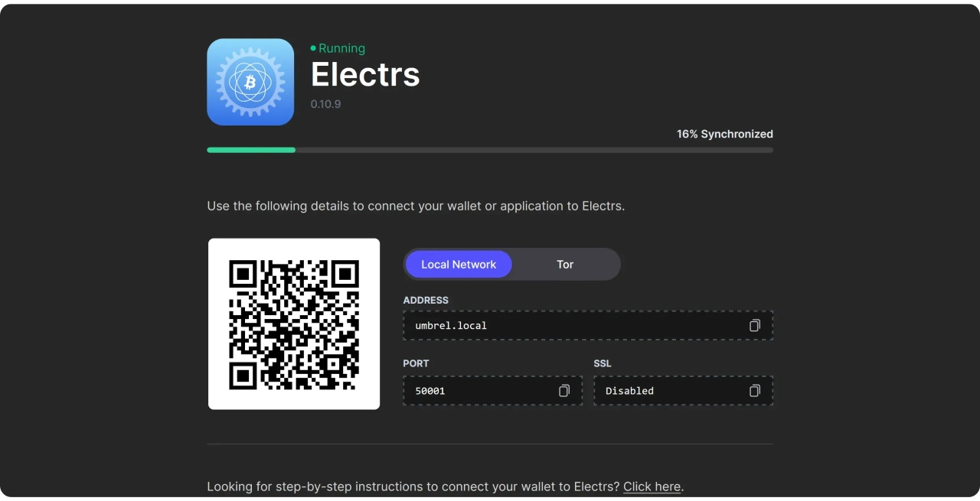Click the Running status text
Screen dimensions: 980x501
tap(341, 48)
